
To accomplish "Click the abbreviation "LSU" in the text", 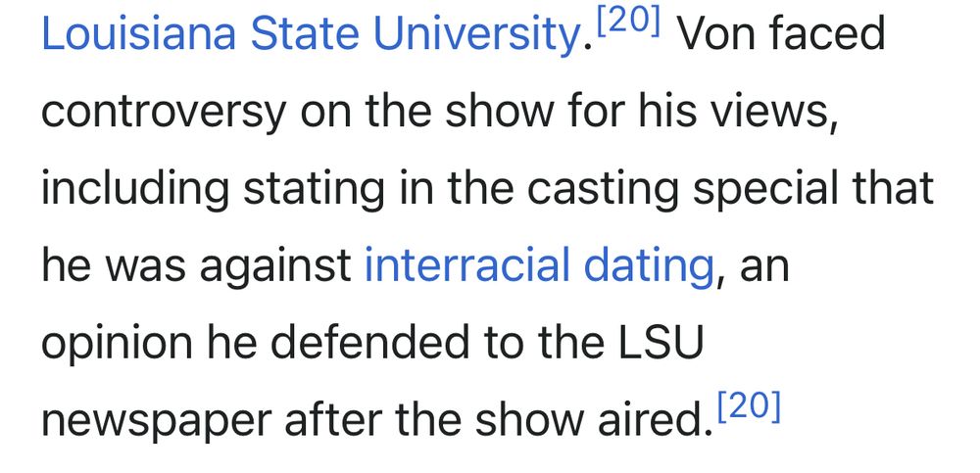I will click(x=661, y=343).
